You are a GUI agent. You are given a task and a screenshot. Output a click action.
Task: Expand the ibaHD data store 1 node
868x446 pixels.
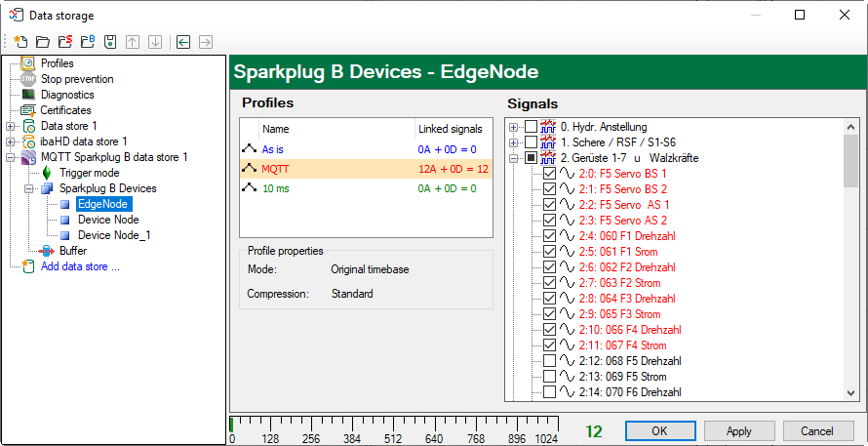(x=11, y=142)
